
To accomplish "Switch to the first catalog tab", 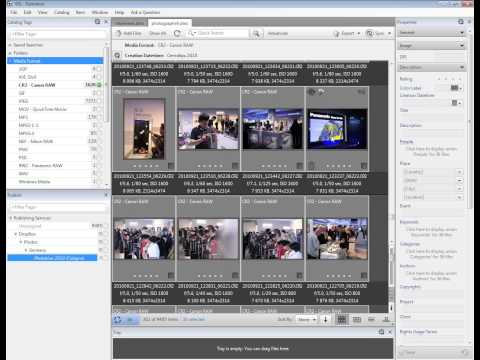I will (130, 23).
